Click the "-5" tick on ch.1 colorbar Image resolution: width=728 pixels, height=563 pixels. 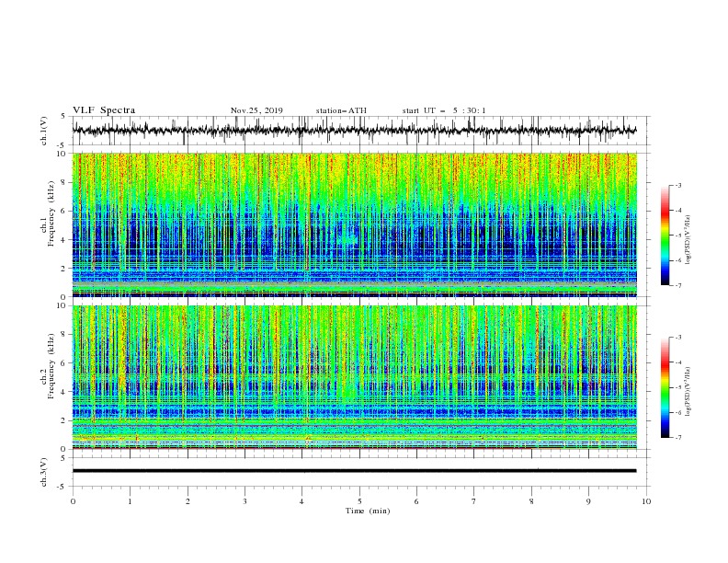coord(678,236)
